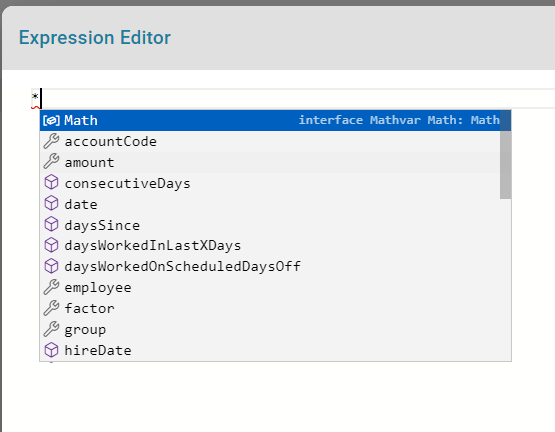
Task: Click the wrench icon beside amount
Action: pos(51,162)
